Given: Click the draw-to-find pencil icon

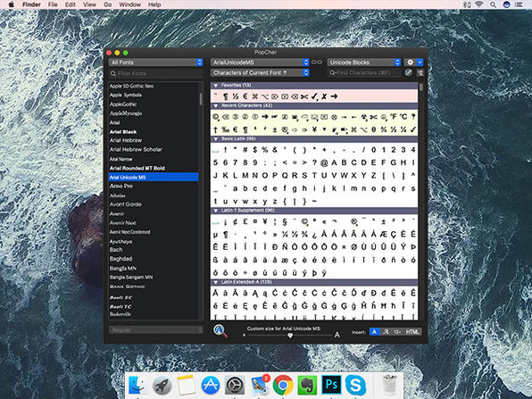Looking at the screenshot, I should click(x=409, y=72).
